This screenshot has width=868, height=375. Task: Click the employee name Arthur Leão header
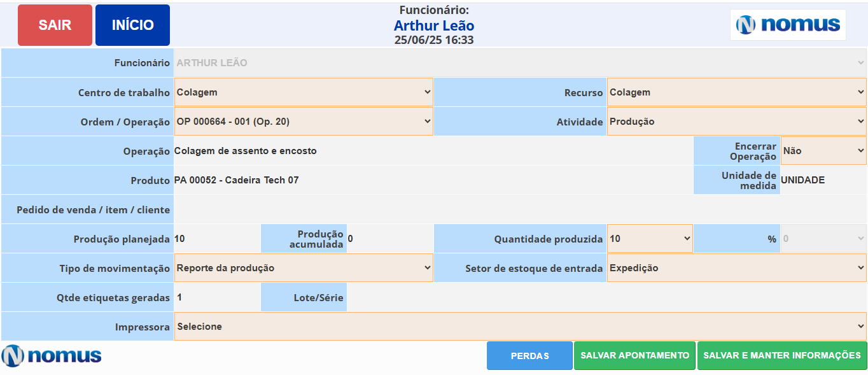coord(434,25)
